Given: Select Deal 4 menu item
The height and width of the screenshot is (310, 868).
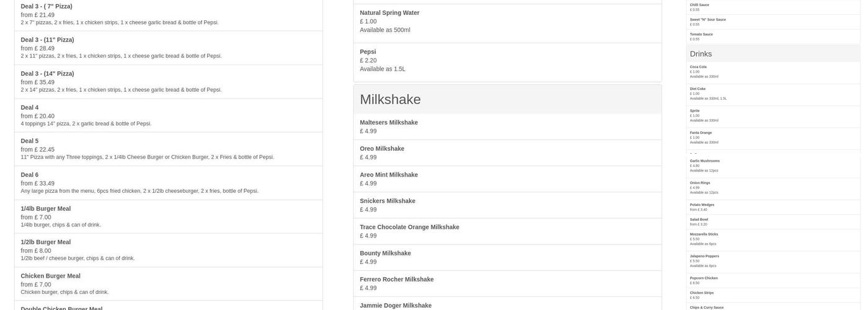Looking at the screenshot, I should [x=168, y=115].
